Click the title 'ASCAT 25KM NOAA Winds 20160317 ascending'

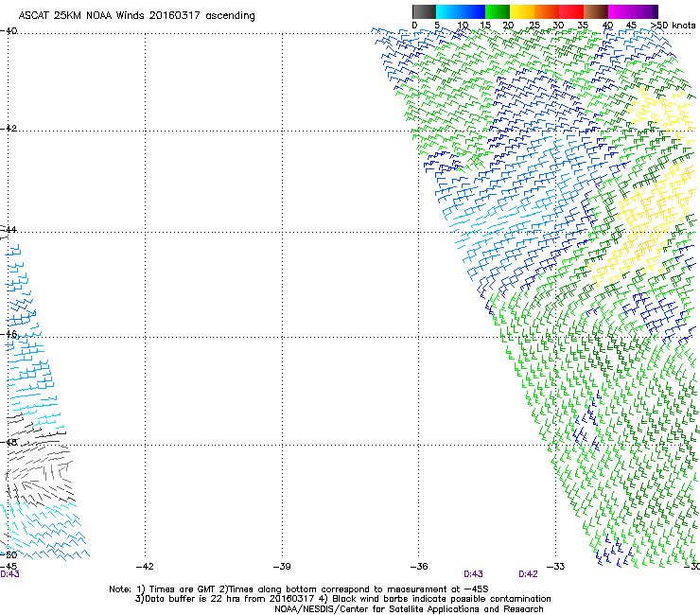(136, 16)
